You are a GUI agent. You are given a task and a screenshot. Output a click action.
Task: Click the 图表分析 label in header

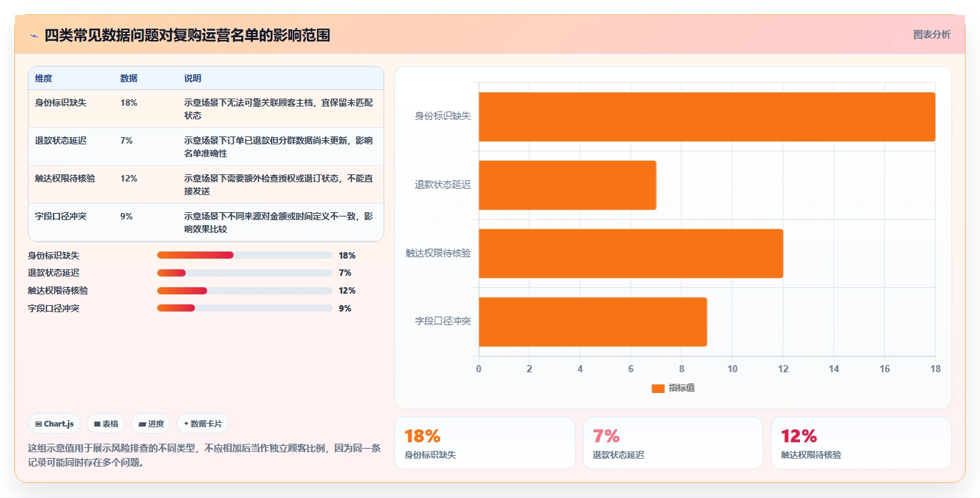931,34
